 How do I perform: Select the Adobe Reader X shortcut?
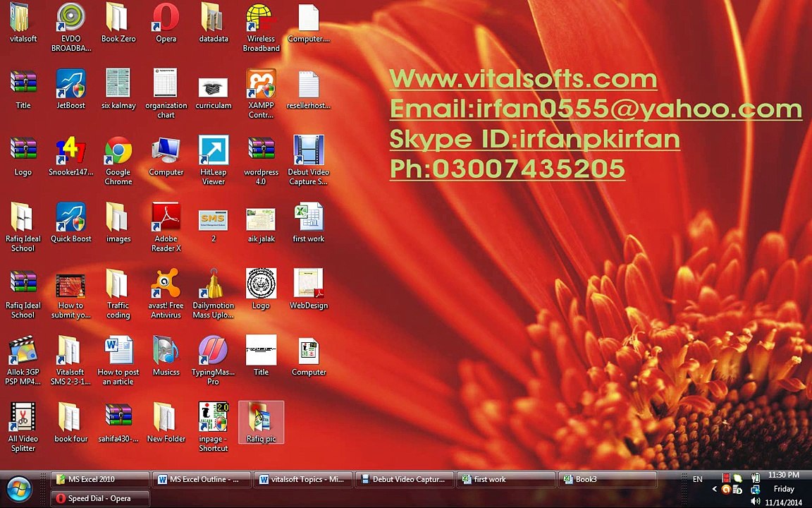166,227
